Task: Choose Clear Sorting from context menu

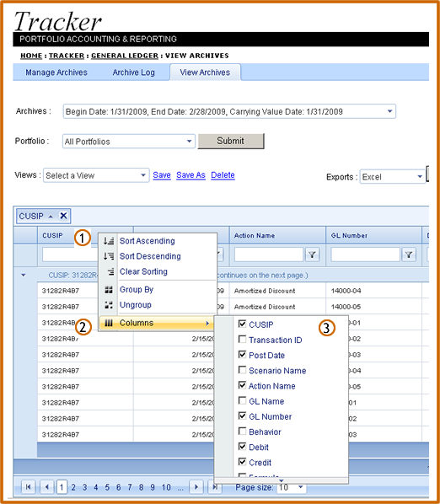Action: click(143, 271)
